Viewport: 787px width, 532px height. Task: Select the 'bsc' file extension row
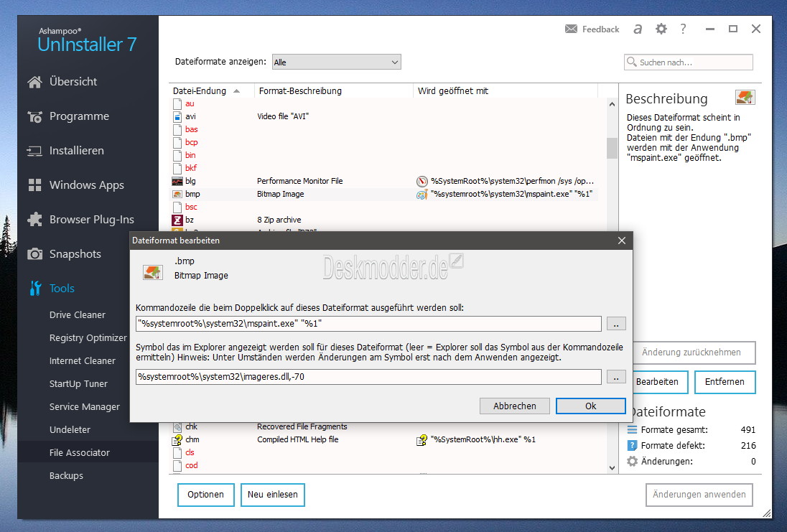coord(384,207)
